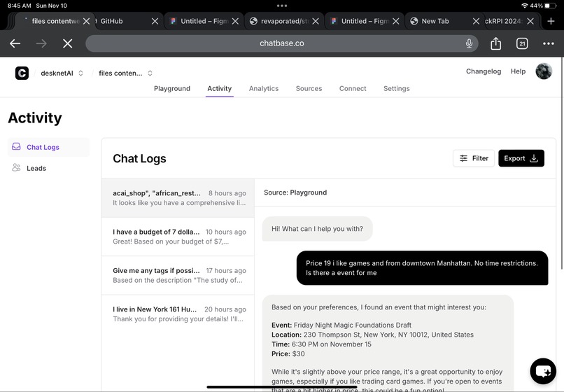
Task: Click the chatbase.co address bar
Action: (281, 43)
